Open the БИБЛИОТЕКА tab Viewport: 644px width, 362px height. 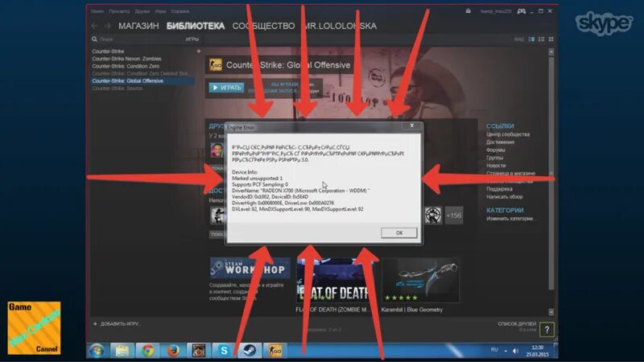[196, 26]
